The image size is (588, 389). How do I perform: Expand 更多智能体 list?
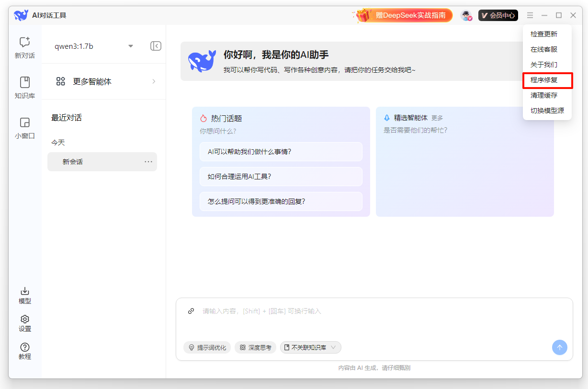pyautogui.click(x=103, y=81)
